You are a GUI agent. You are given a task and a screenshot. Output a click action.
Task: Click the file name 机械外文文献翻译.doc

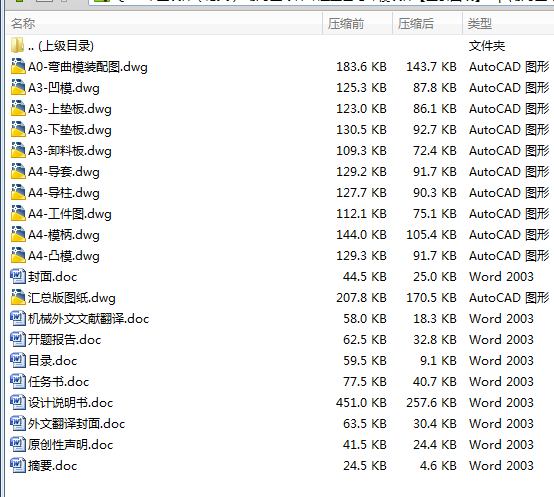88,319
